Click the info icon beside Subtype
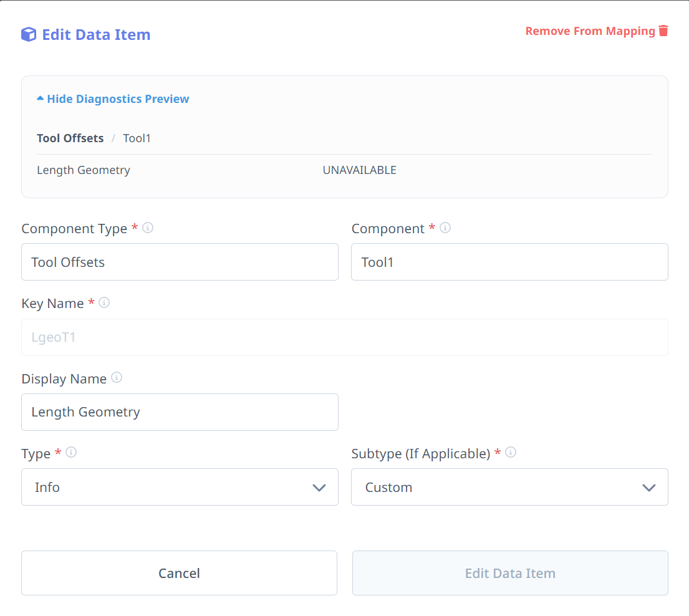Screen dimensions: 689x616 tap(511, 453)
